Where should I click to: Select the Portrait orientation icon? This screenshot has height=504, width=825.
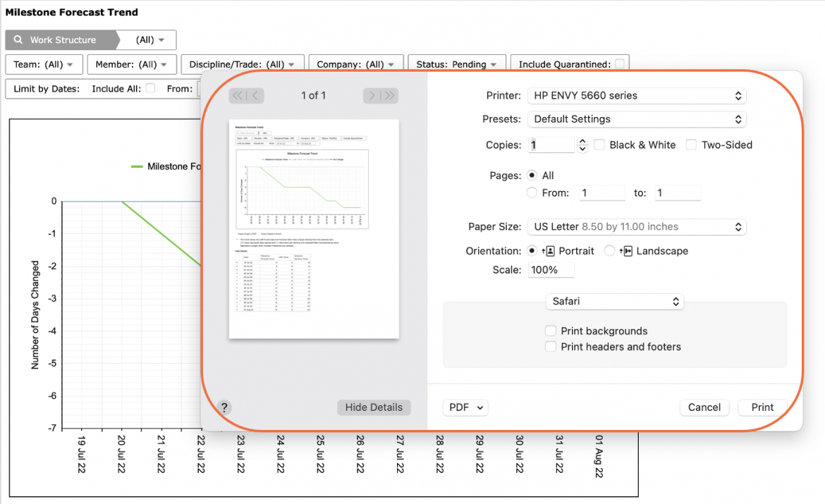coord(548,251)
